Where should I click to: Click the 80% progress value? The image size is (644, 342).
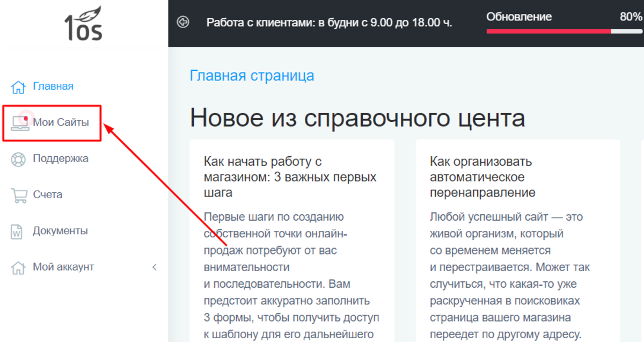pos(631,17)
